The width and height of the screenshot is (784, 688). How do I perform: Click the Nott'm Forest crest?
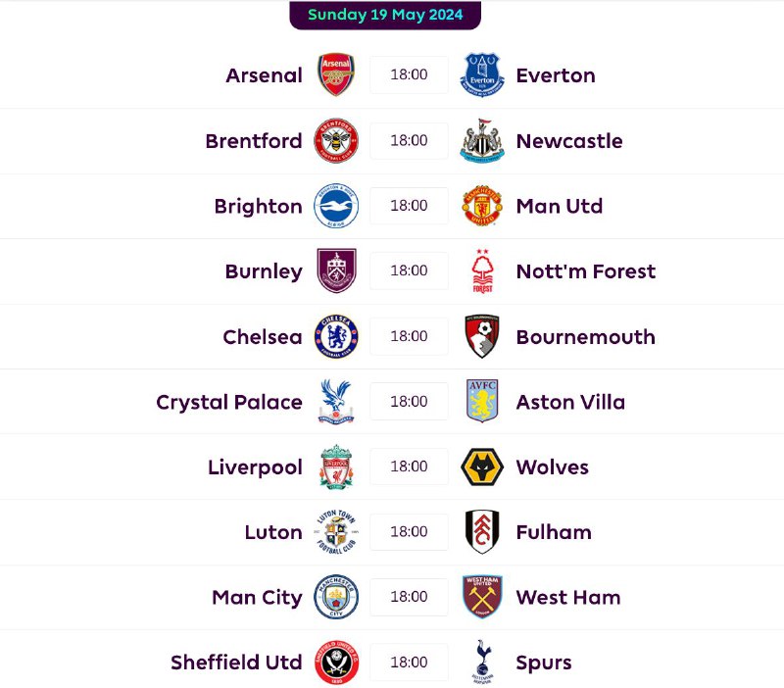pyautogui.click(x=482, y=271)
